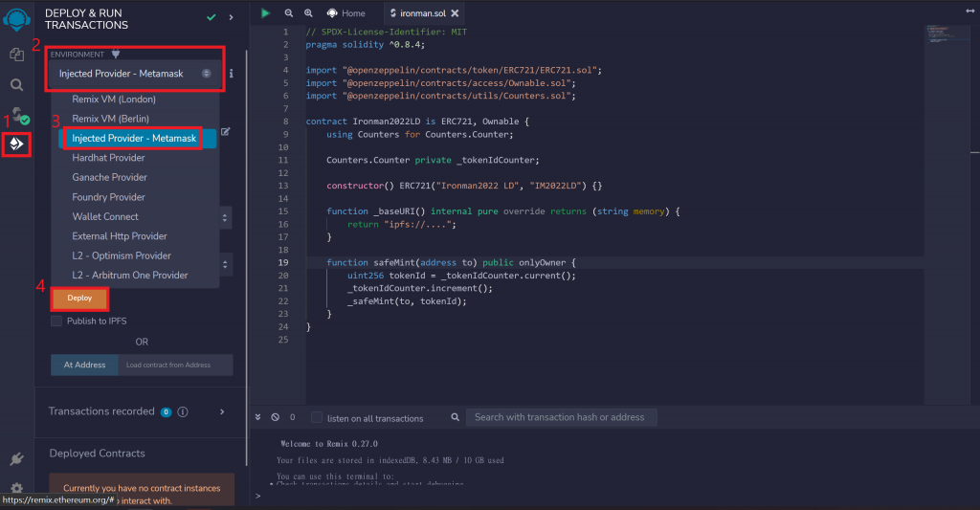Switch to the Home tab

tap(346, 13)
